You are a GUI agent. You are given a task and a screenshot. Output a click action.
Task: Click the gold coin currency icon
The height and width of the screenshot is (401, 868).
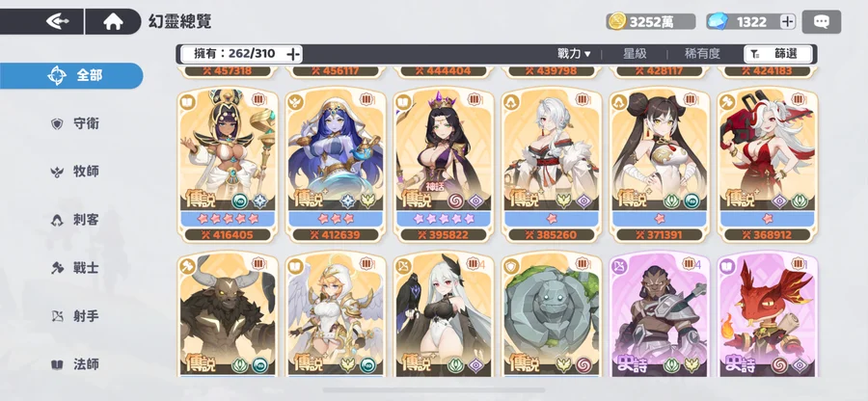click(x=616, y=21)
